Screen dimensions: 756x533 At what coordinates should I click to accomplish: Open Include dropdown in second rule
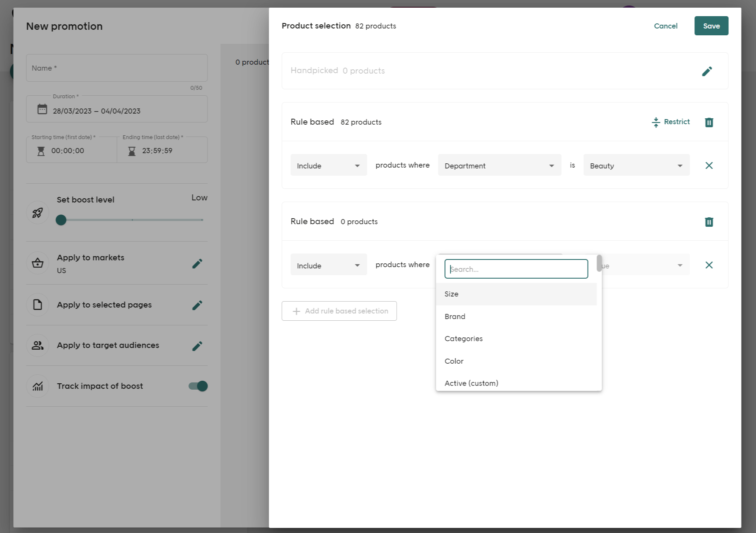click(329, 265)
